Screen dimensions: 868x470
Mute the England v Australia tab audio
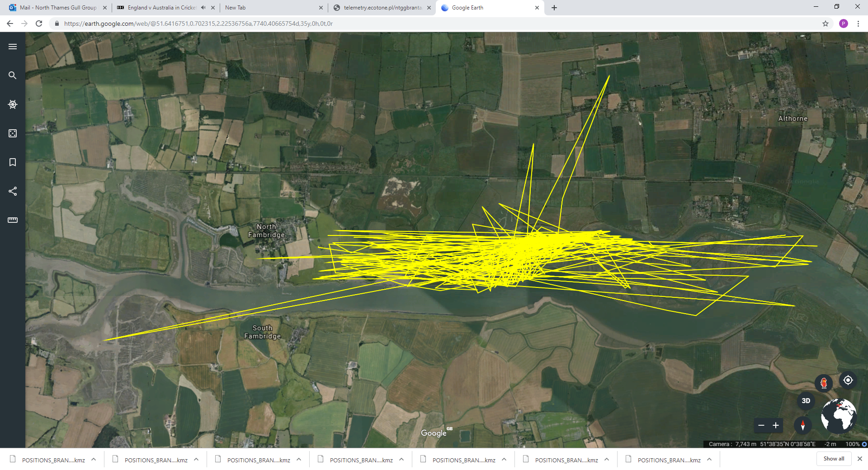tap(203, 8)
